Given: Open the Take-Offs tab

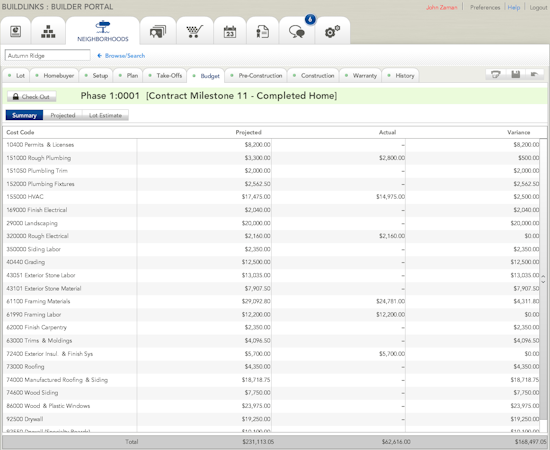Looking at the screenshot, I should (x=165, y=75).
